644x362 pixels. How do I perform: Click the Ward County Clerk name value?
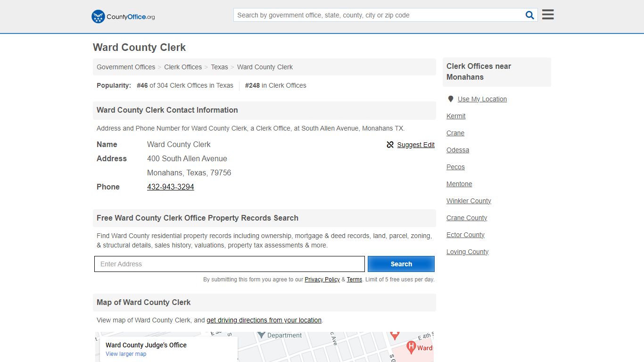[x=179, y=144]
